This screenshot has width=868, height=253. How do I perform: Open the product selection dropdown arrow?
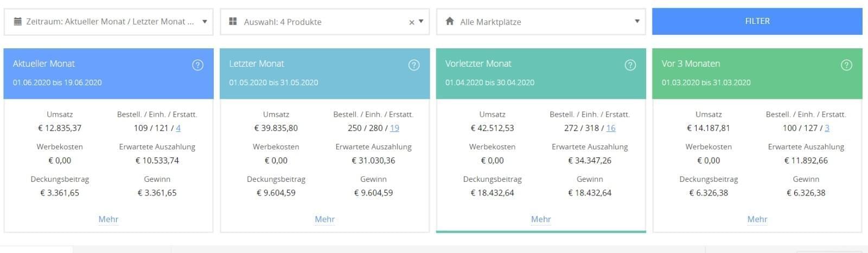421,22
